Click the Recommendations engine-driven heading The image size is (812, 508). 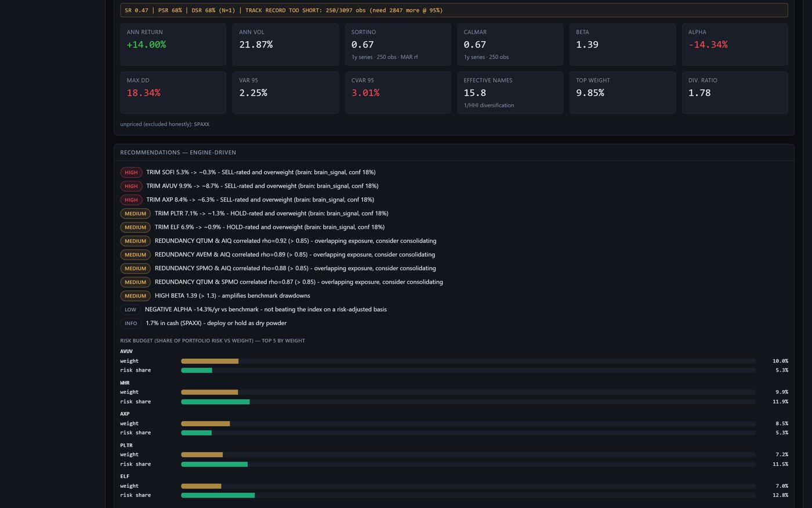[178, 152]
